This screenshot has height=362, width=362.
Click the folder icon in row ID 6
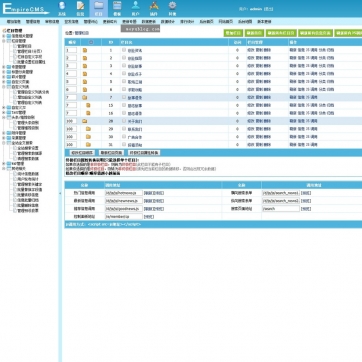85,90
